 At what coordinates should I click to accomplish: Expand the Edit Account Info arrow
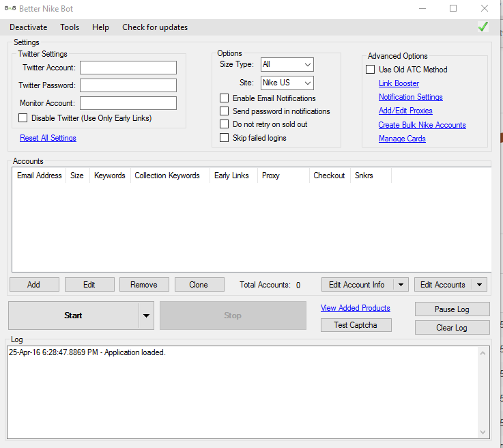tap(401, 285)
